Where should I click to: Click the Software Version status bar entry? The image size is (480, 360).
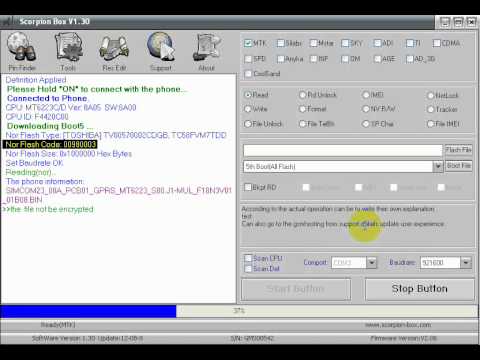tap(87, 338)
